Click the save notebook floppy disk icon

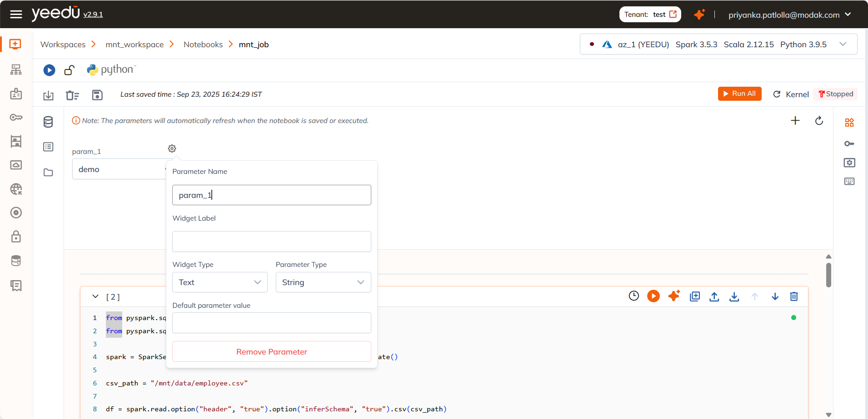97,95
